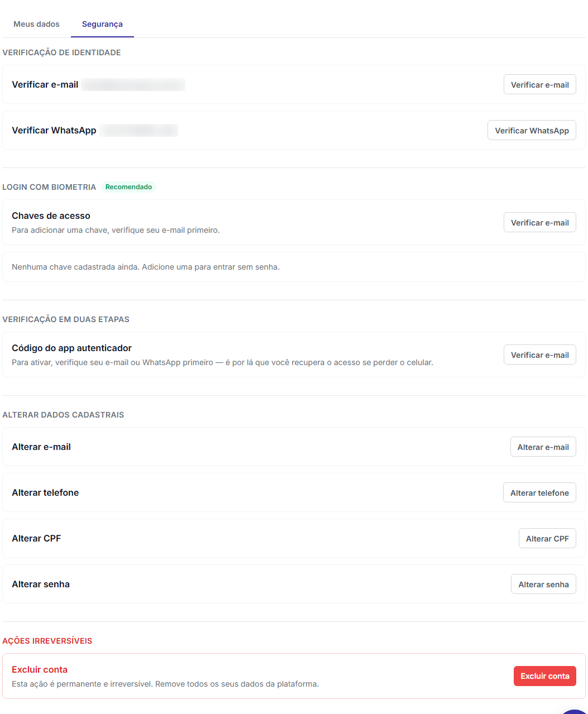
Task: Click the VERIFICAÇÃO EM DUAS ETAPAS heading
Action: (x=66, y=319)
